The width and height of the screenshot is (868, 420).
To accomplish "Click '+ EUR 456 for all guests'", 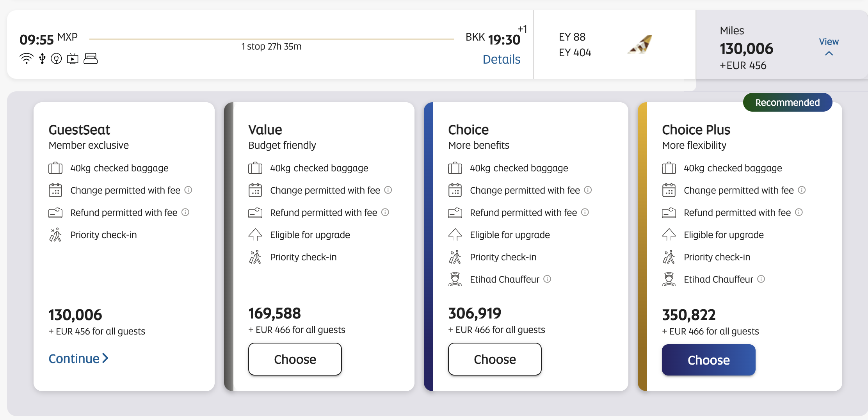I will [97, 331].
